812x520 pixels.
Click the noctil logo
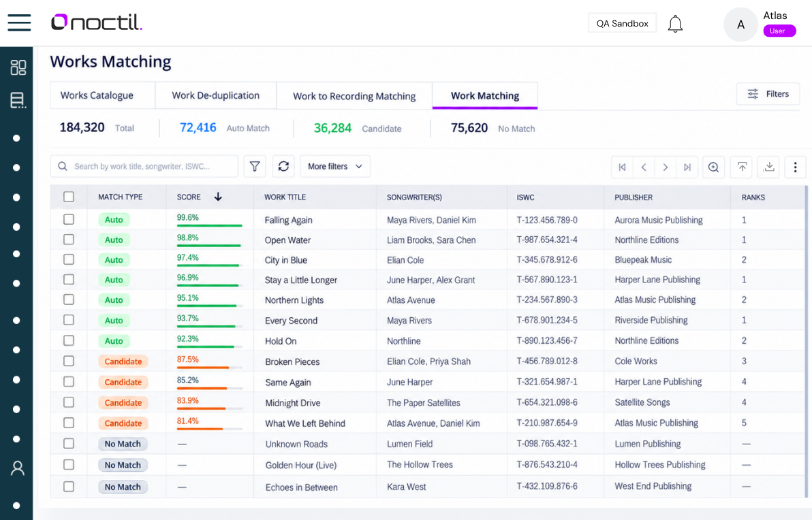coord(96,22)
